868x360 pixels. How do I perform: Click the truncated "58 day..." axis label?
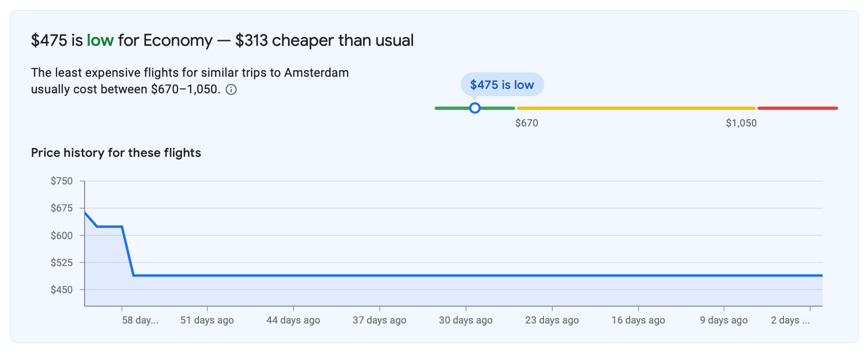click(x=140, y=320)
